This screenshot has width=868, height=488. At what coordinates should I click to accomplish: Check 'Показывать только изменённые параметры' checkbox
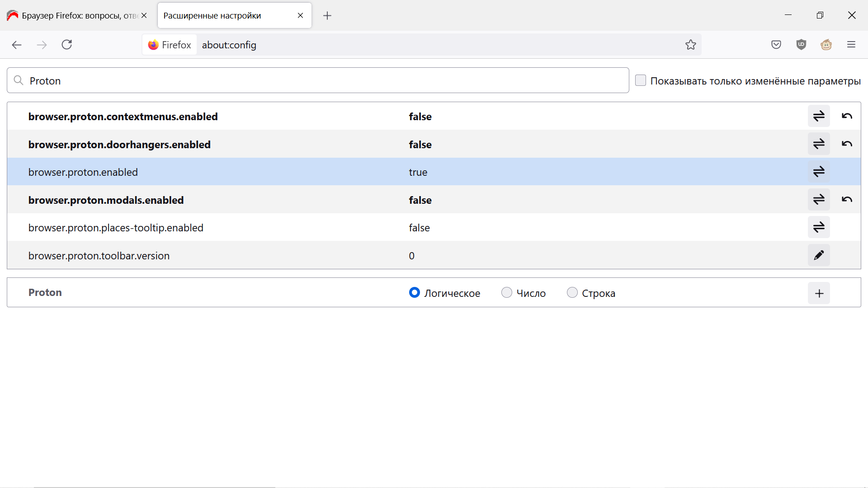(641, 80)
